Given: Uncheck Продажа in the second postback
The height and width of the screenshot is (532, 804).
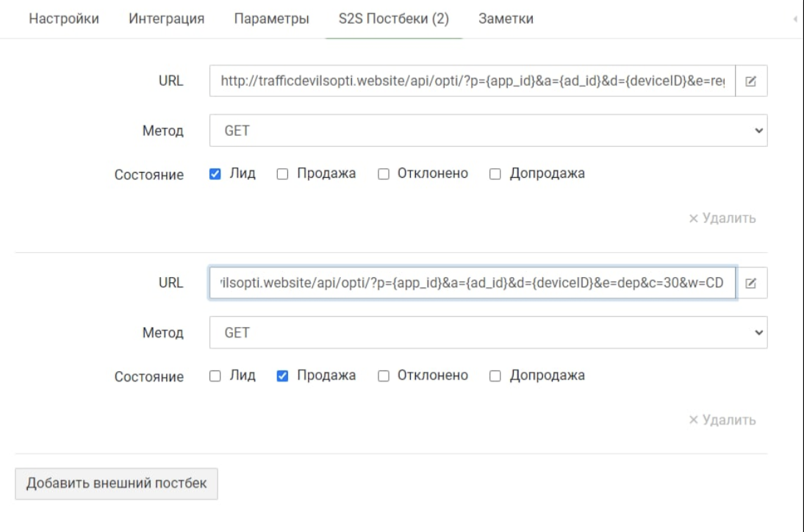Looking at the screenshot, I should click(x=282, y=375).
